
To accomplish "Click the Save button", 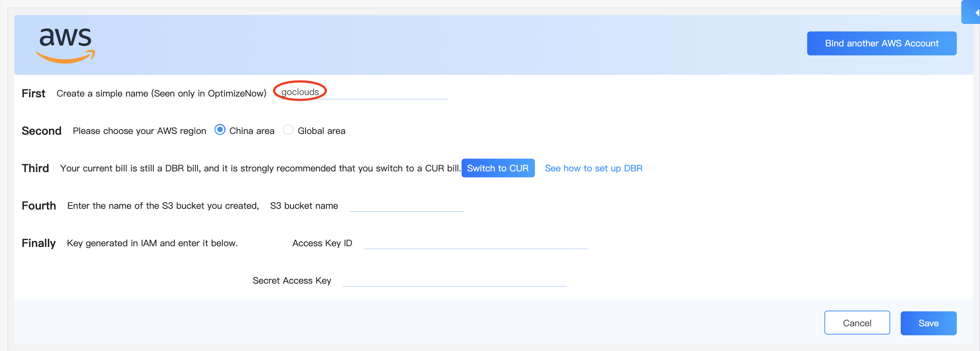I will tap(928, 323).
